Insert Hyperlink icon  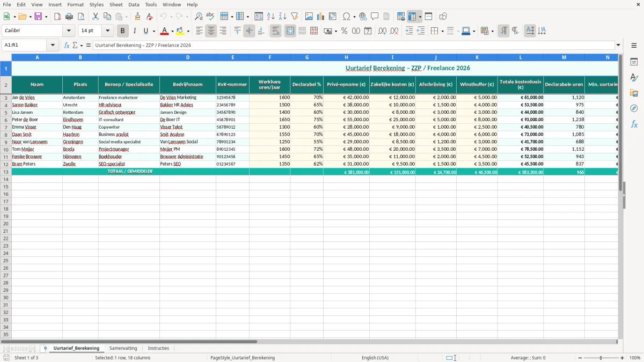click(363, 17)
